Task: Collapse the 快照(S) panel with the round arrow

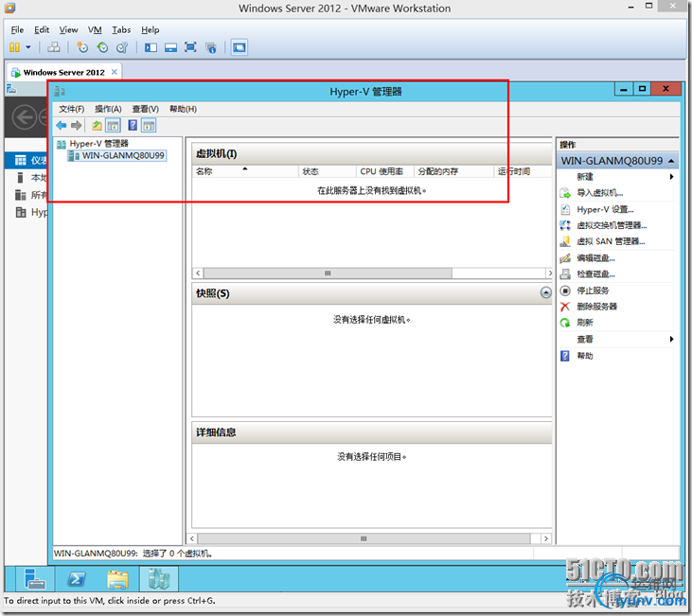Action: [546, 292]
